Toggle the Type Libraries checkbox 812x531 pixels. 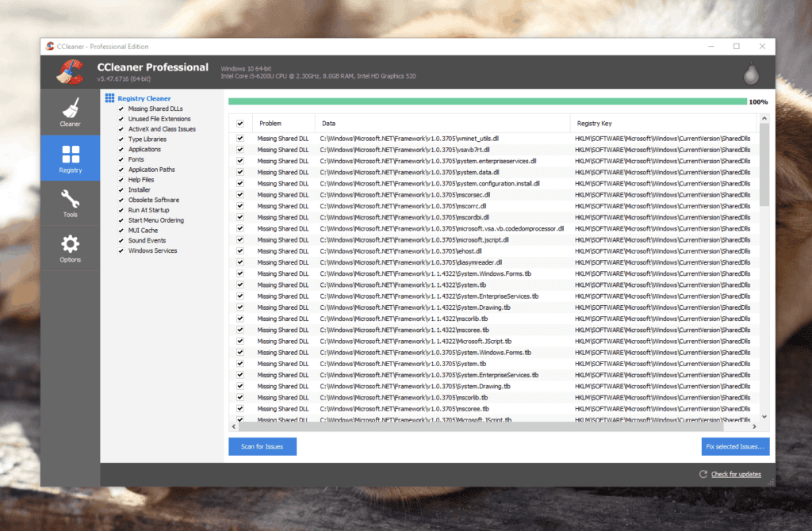click(x=121, y=139)
